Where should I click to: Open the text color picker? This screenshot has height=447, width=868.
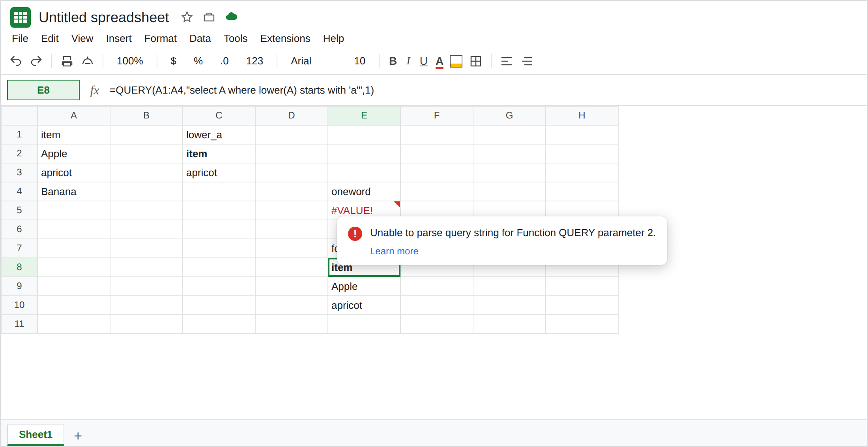440,62
